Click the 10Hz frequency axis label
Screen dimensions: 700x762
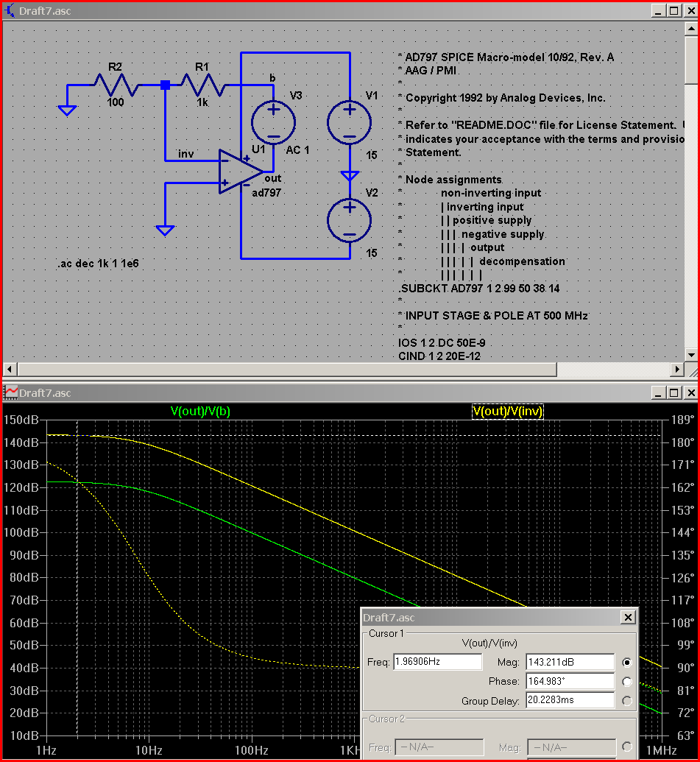tap(149, 750)
